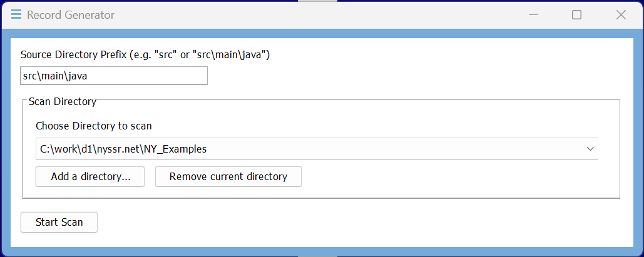The width and height of the screenshot is (644, 257).
Task: Click empty space right of prefix input field
Action: tap(407, 76)
